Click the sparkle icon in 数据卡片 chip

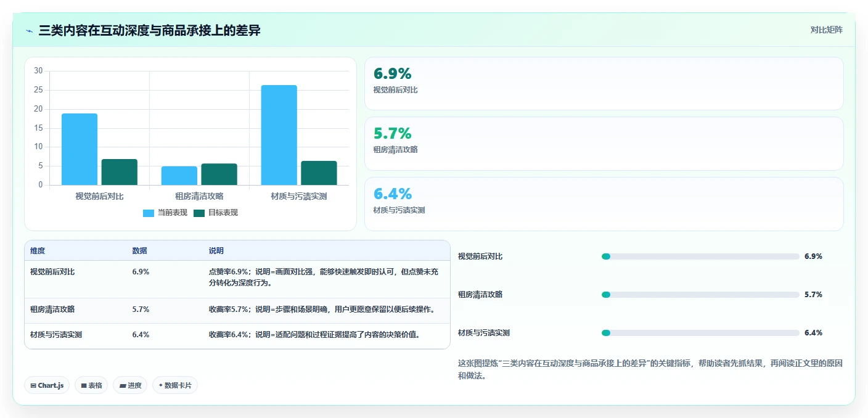point(160,385)
